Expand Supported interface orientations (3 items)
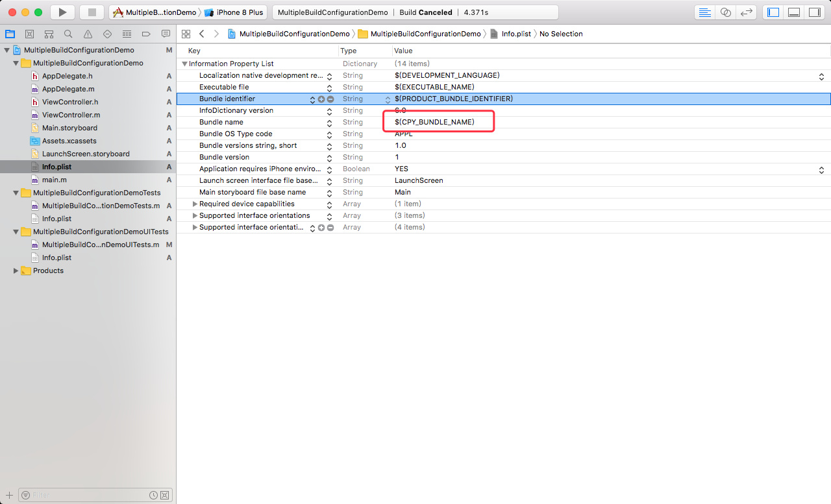This screenshot has width=831, height=504. click(195, 215)
